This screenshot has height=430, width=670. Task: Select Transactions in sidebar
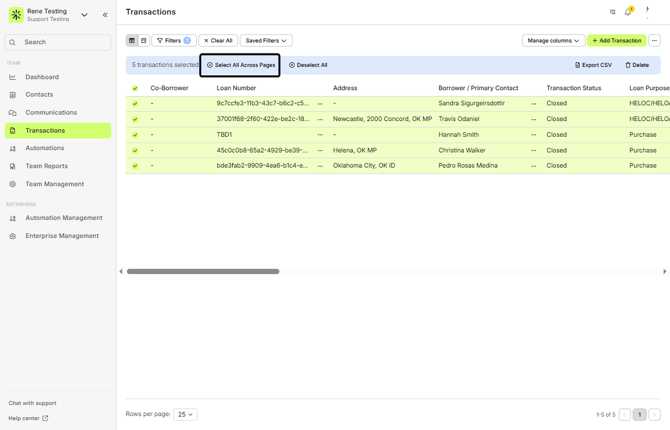tap(58, 130)
